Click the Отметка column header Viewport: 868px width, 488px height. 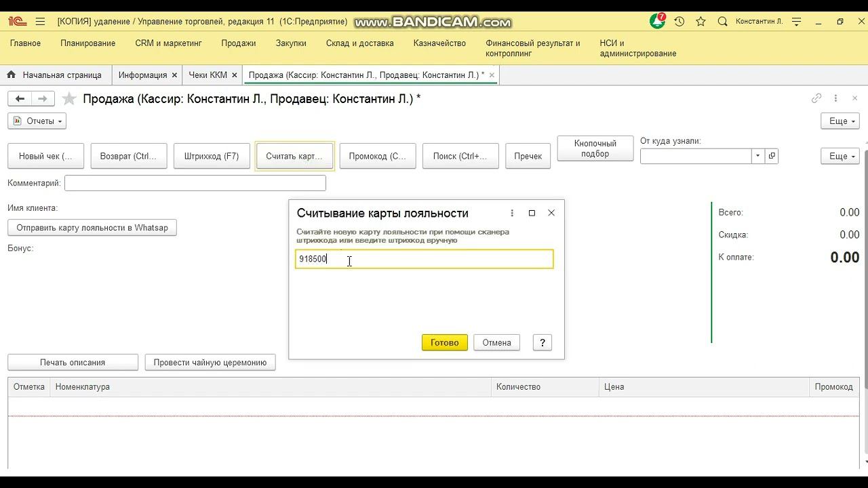click(x=29, y=387)
